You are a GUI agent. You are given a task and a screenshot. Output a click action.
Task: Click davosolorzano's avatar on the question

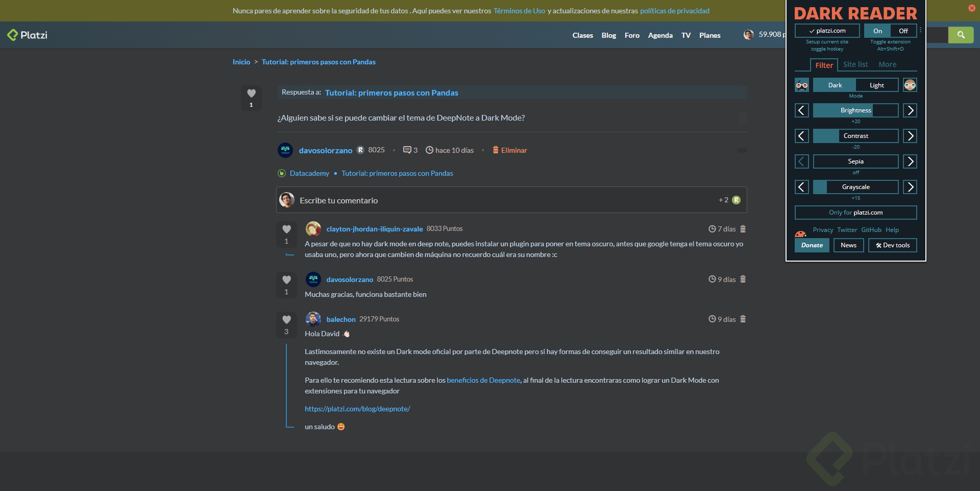(x=285, y=150)
